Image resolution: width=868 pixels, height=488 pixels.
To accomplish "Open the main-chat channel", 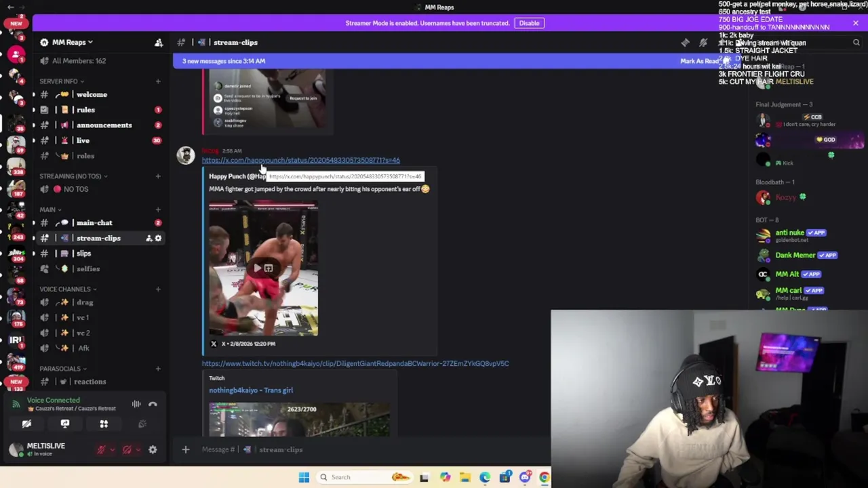I will click(x=100, y=223).
